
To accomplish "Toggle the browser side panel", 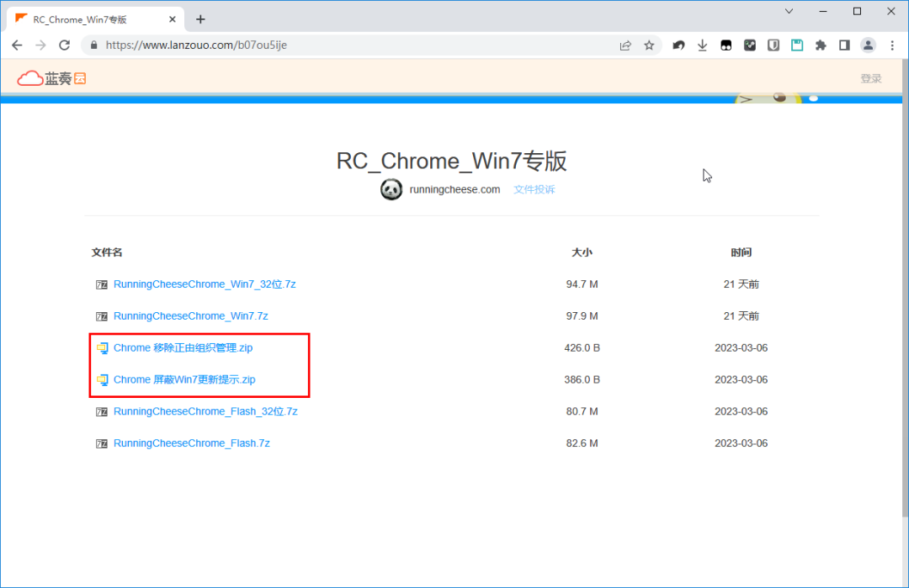I will click(x=844, y=45).
